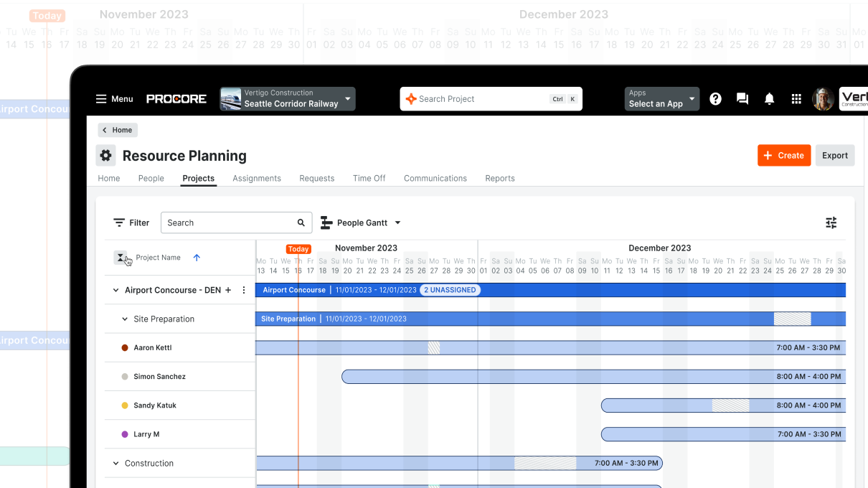Open the Gantt display settings sliders icon
This screenshot has height=488, width=868.
(831, 222)
